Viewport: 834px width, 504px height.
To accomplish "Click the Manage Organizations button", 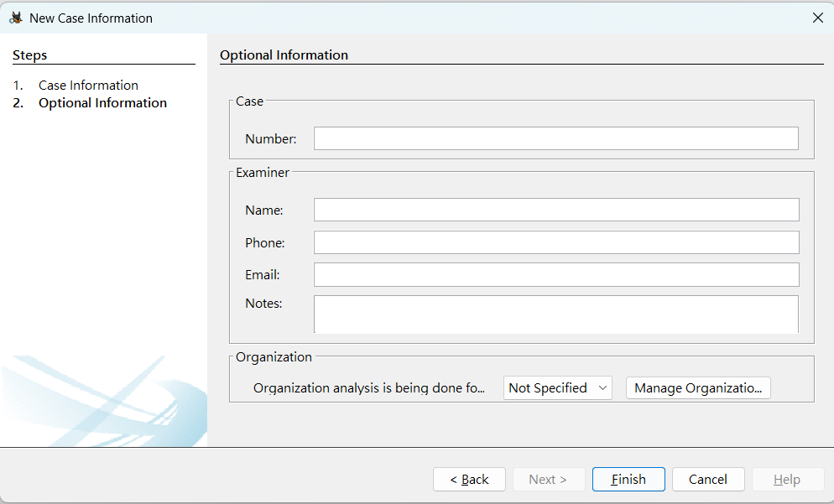I will 698,388.
